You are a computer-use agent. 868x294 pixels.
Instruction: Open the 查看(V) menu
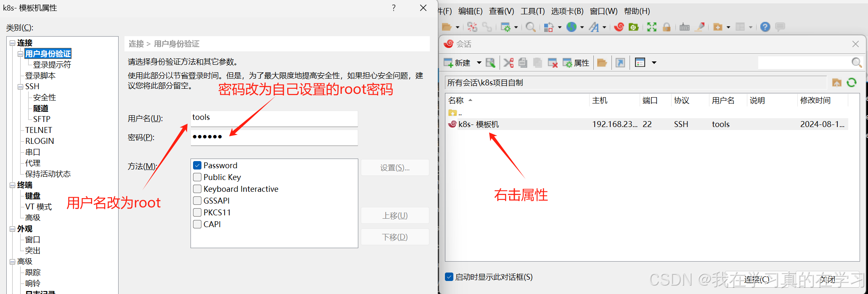click(x=501, y=11)
